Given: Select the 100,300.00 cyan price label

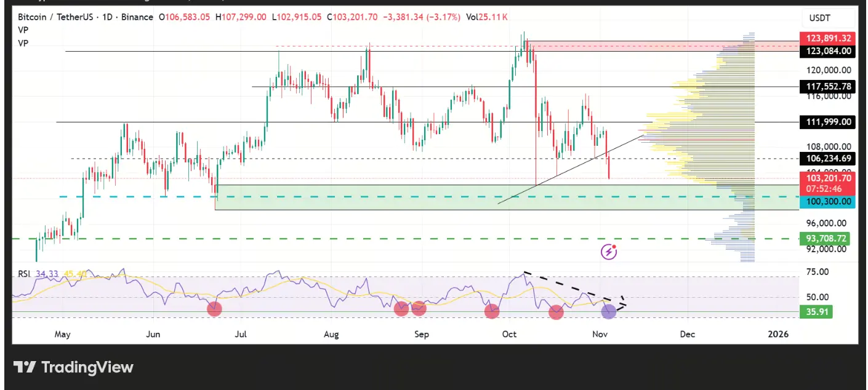Looking at the screenshot, I should tap(825, 201).
